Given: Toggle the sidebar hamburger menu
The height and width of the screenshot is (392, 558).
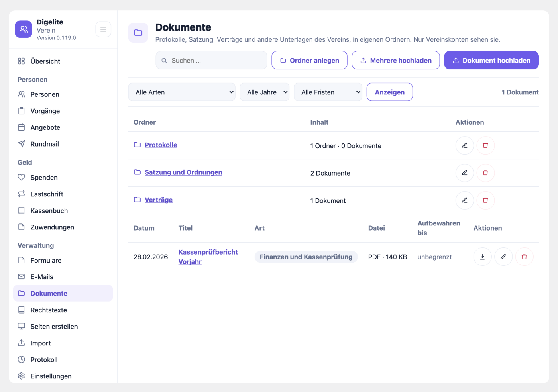Looking at the screenshot, I should click(x=103, y=29).
